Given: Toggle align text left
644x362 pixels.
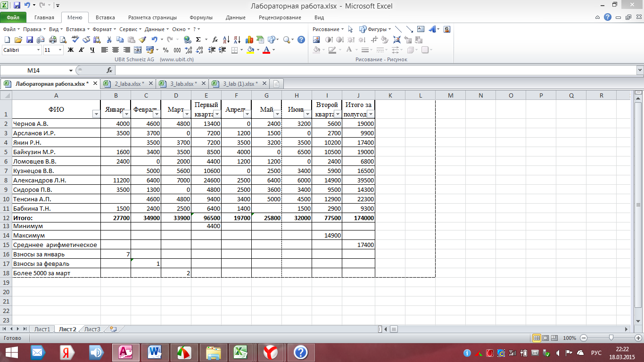Looking at the screenshot, I should tap(104, 49).
